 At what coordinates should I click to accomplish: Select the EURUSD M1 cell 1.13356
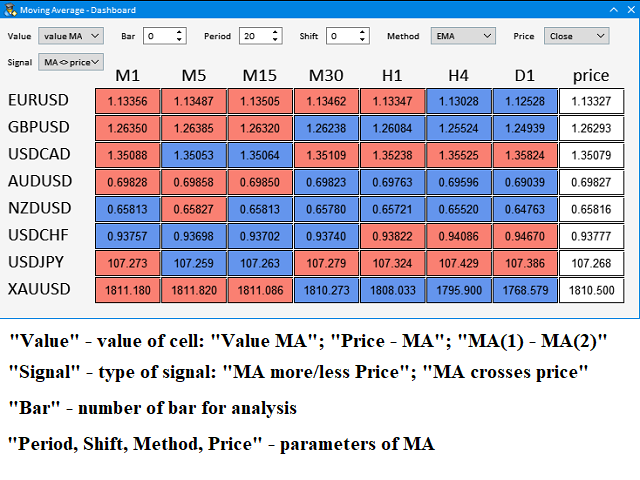tap(127, 100)
